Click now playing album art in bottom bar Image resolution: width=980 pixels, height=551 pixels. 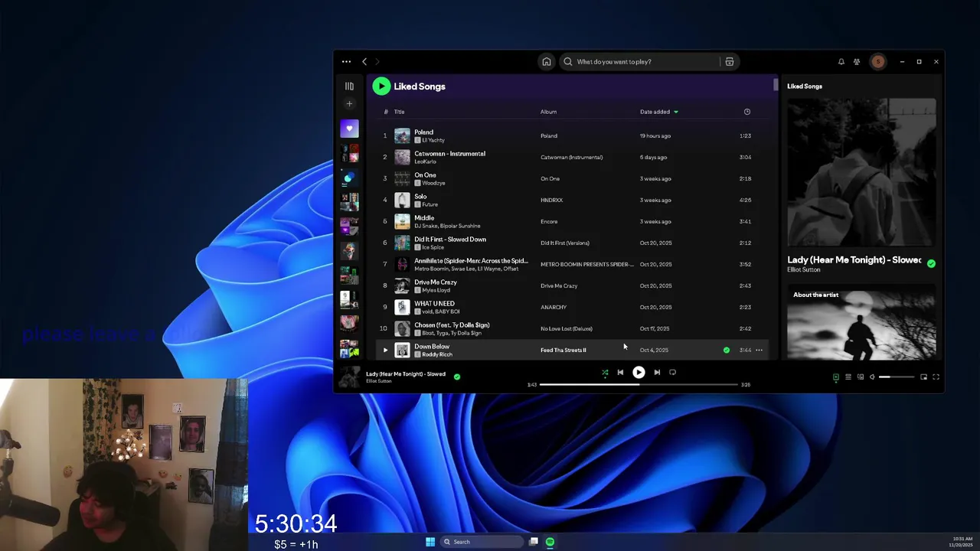[x=350, y=377]
